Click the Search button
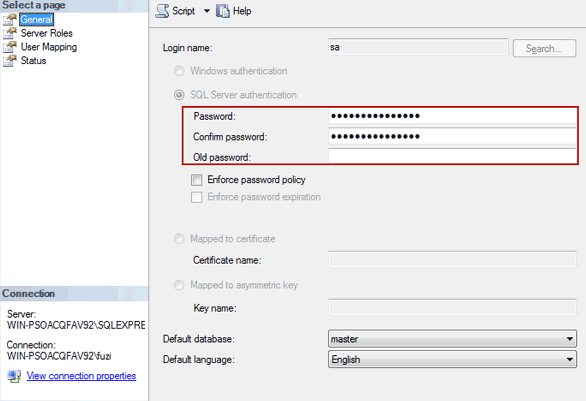 (x=544, y=48)
